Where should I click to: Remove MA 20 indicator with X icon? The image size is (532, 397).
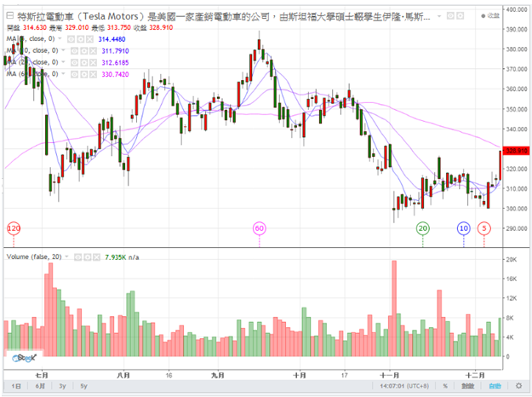coord(93,63)
